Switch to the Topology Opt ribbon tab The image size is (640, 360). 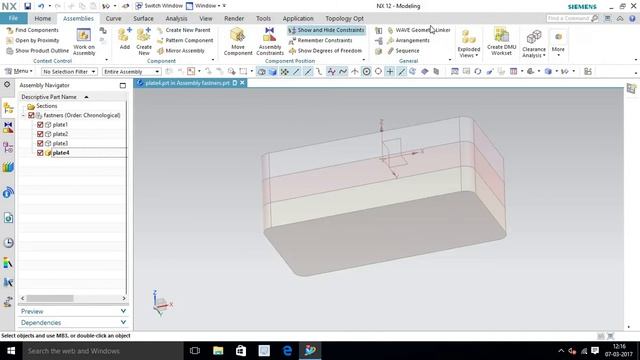pyautogui.click(x=344, y=18)
